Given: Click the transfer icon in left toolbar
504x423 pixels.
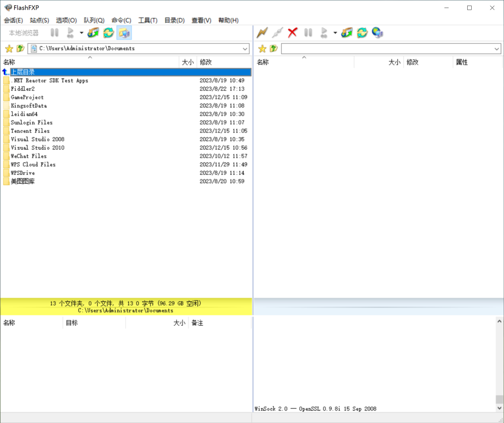Looking at the screenshot, I should tap(93, 33).
